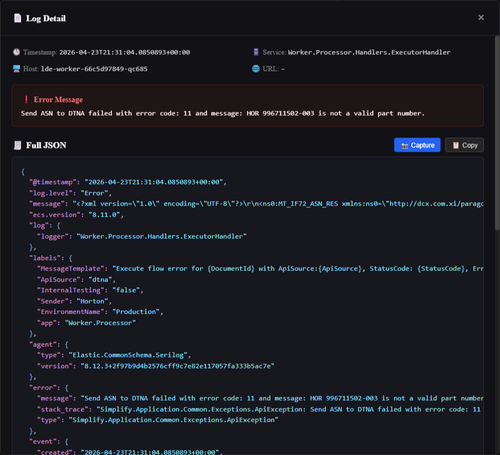
Task: Click the "type": "Elastic.CommonSchema.Serilog" line
Action: point(114,355)
